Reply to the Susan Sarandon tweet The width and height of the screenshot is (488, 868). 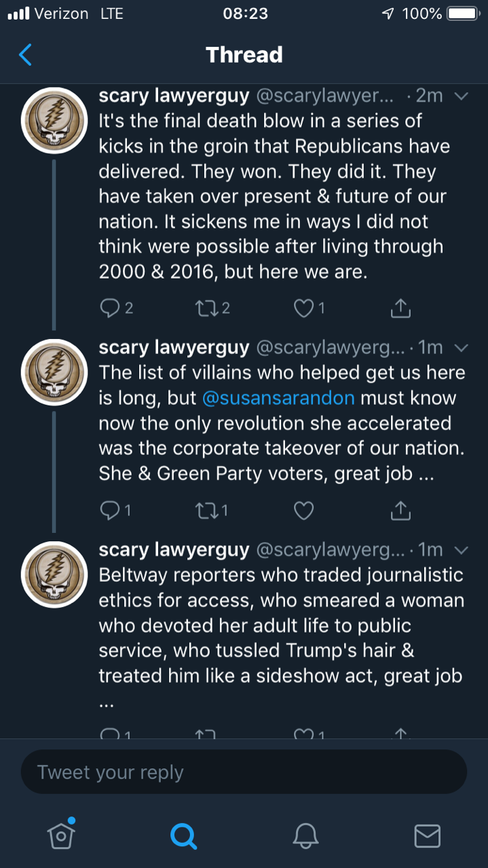pyautogui.click(x=109, y=511)
